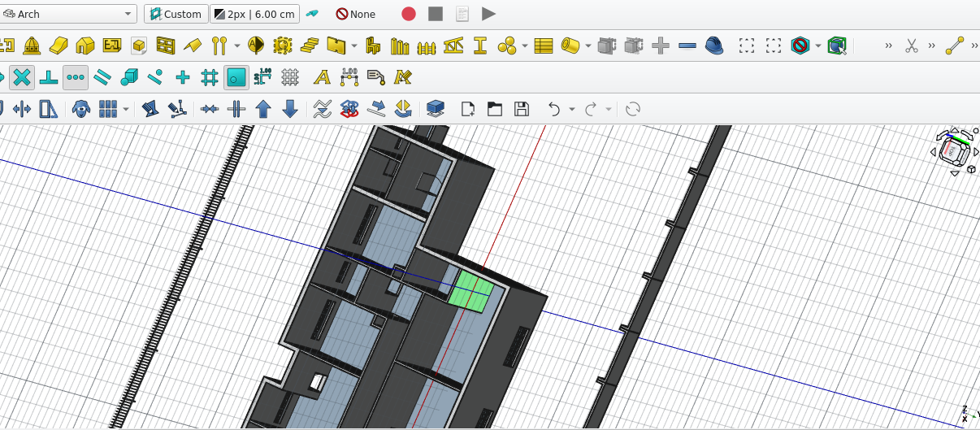
Task: Toggle the snap working plane button
Action: point(236,77)
